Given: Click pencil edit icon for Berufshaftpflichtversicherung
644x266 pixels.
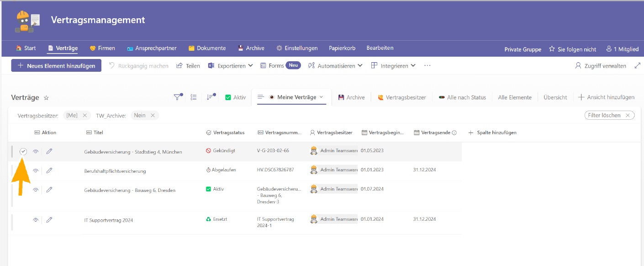Looking at the screenshot, I should coord(49,170).
